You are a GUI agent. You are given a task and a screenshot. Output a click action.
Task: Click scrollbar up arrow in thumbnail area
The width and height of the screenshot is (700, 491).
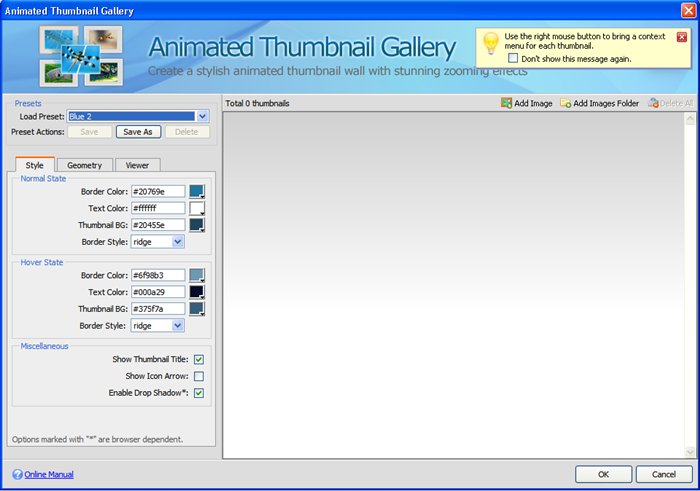[x=690, y=118]
